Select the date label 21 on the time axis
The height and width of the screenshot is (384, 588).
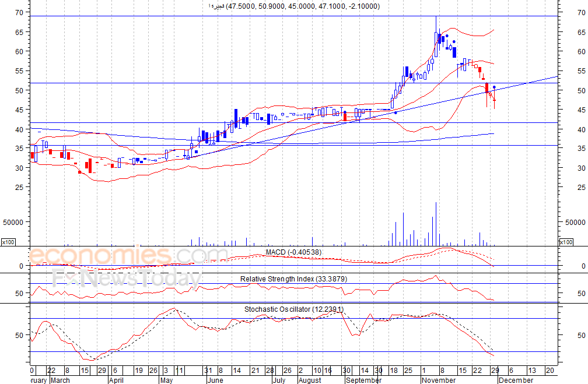pyautogui.click(x=256, y=371)
